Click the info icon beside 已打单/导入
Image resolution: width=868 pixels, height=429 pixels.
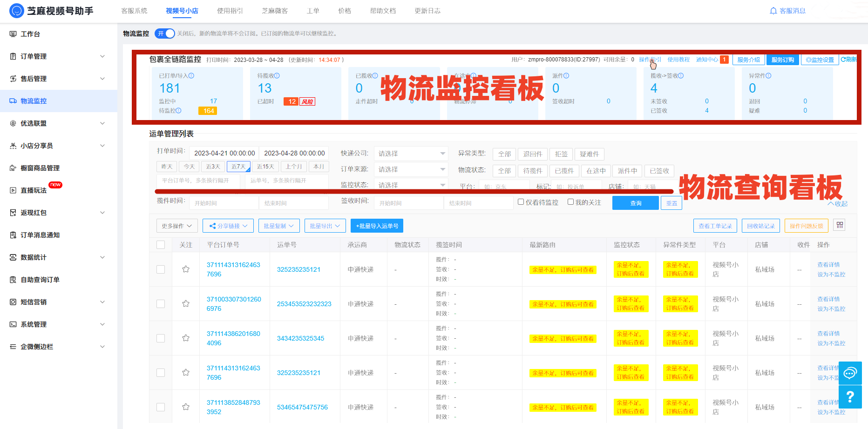click(x=191, y=76)
